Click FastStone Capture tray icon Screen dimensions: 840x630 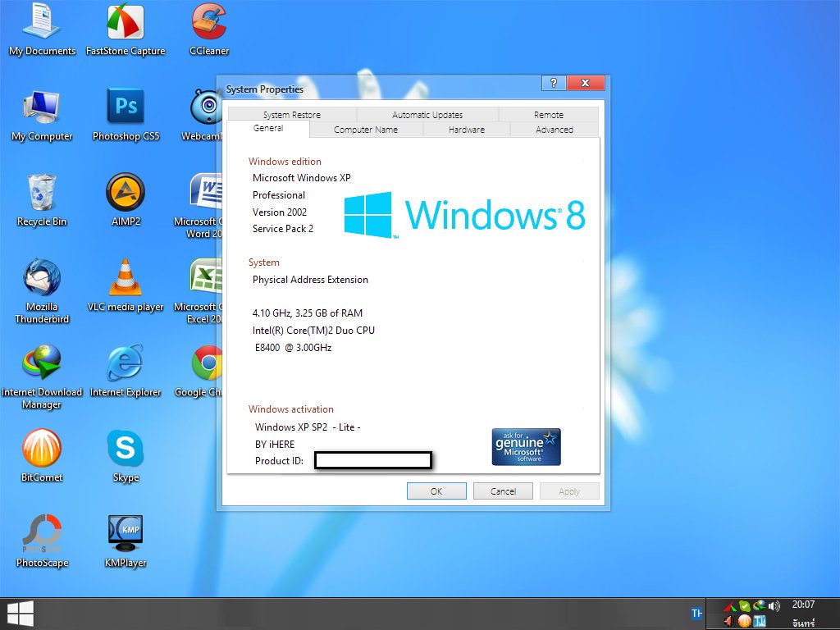coord(729,606)
